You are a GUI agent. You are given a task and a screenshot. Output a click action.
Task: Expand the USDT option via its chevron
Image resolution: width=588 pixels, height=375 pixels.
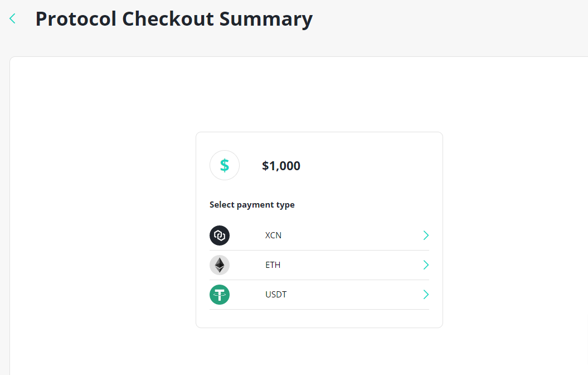[x=426, y=295]
